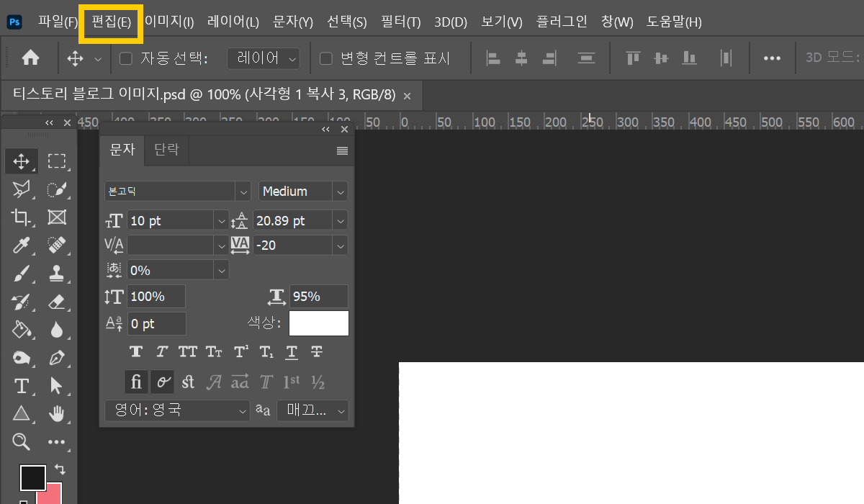
Task: Select the Quick Selection brush tool
Action: click(57, 189)
